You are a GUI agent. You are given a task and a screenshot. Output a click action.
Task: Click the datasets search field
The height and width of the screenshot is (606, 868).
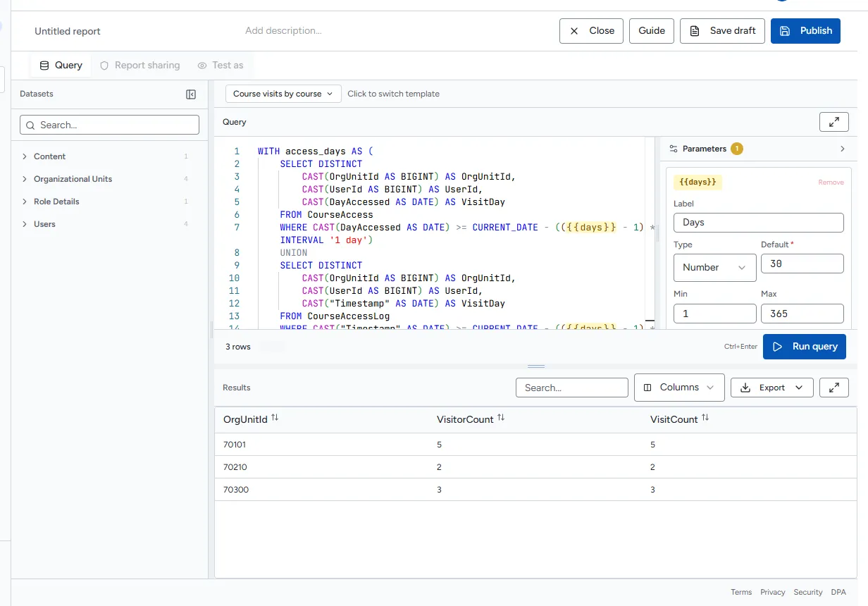tap(109, 125)
